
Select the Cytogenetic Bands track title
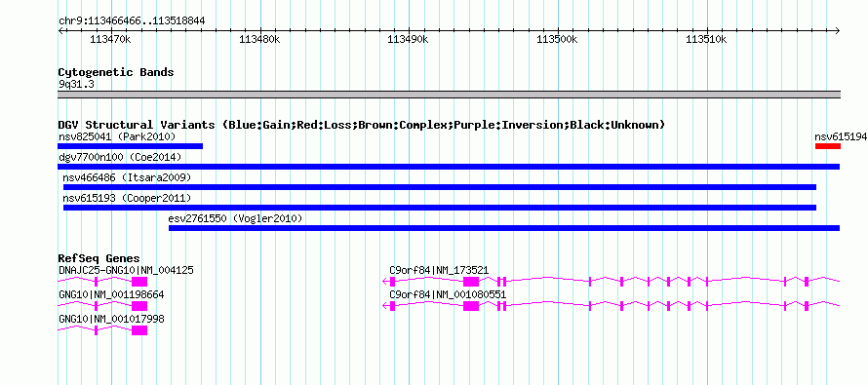(116, 72)
